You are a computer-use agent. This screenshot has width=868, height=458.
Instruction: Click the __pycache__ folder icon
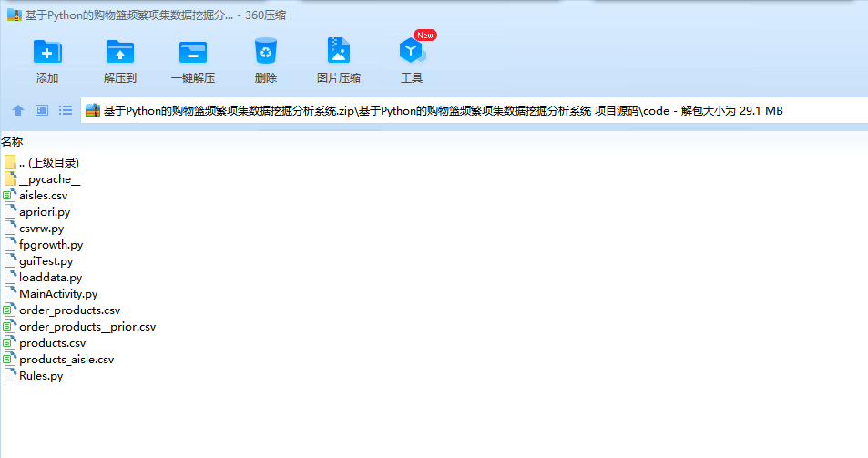coord(10,178)
